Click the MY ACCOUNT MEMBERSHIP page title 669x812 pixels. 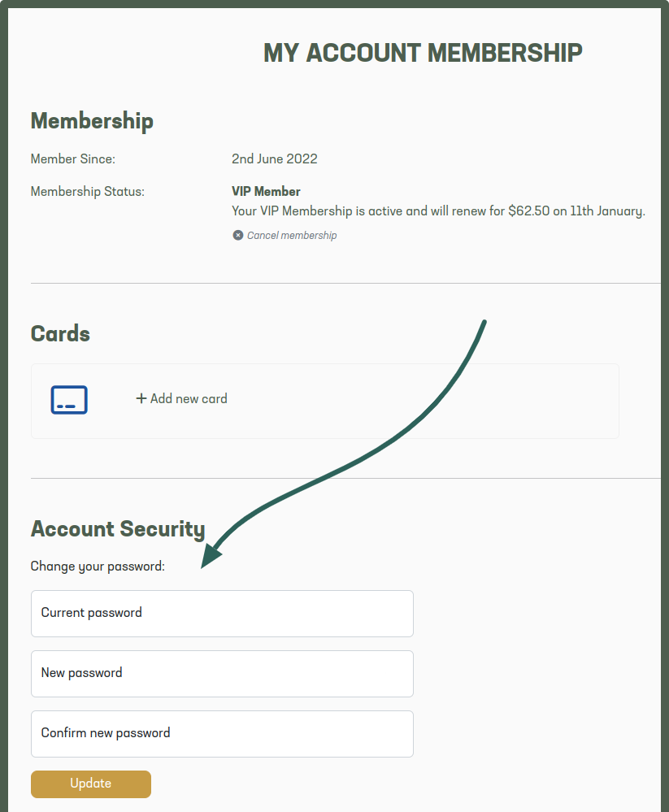(x=423, y=53)
